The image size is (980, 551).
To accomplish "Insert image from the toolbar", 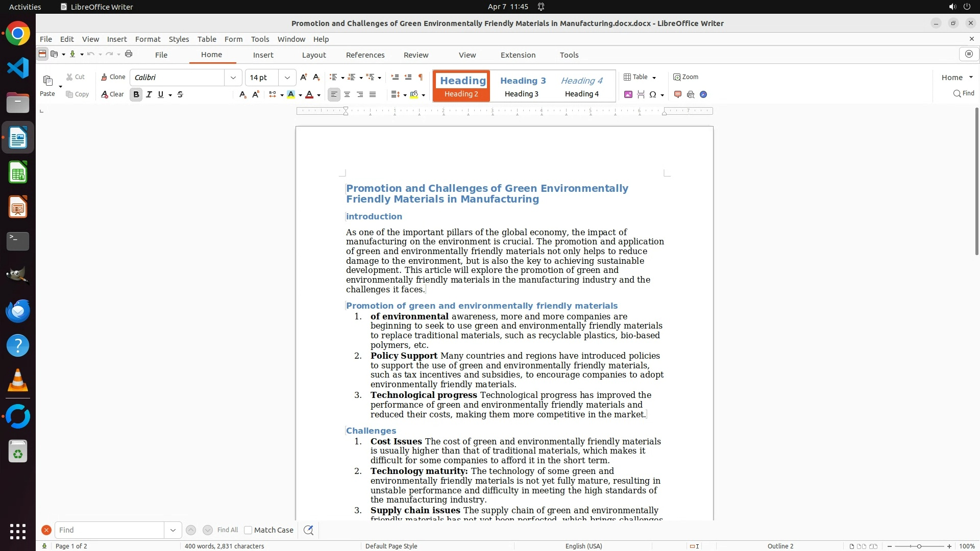I will click(628, 94).
